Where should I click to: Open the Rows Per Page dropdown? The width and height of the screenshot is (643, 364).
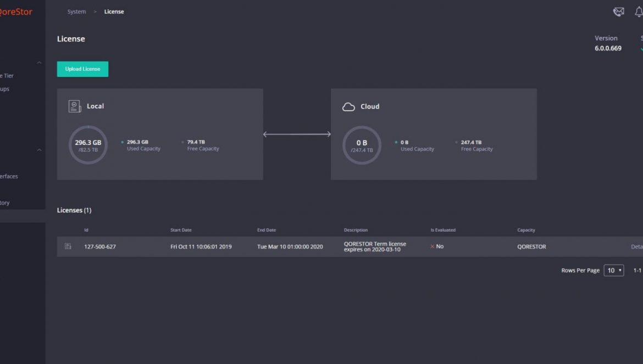[x=613, y=270]
